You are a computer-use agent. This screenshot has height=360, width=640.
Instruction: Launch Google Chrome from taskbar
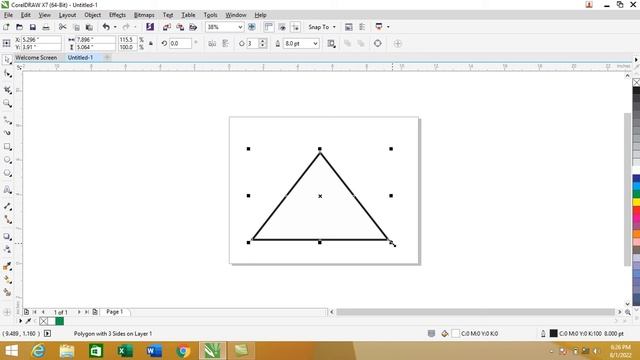pos(183,351)
